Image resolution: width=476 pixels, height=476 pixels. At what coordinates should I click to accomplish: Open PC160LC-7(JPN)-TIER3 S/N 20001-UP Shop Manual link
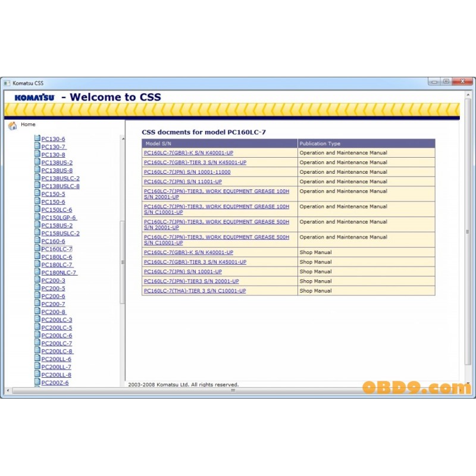[x=191, y=281]
